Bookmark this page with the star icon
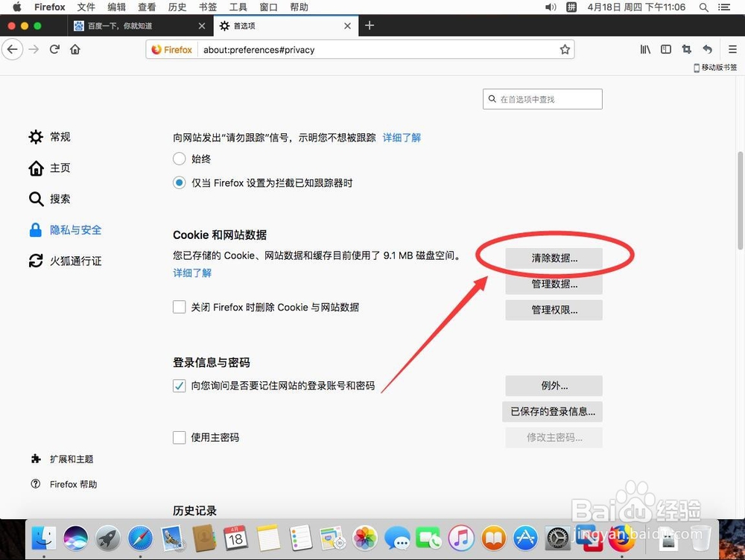Viewport: 745px width, 560px height. click(x=565, y=49)
